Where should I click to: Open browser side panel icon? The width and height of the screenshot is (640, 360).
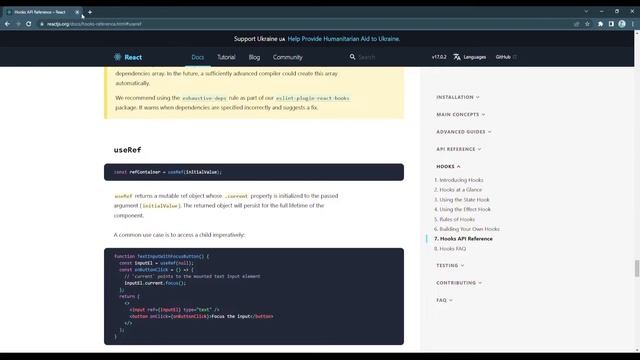click(x=611, y=24)
